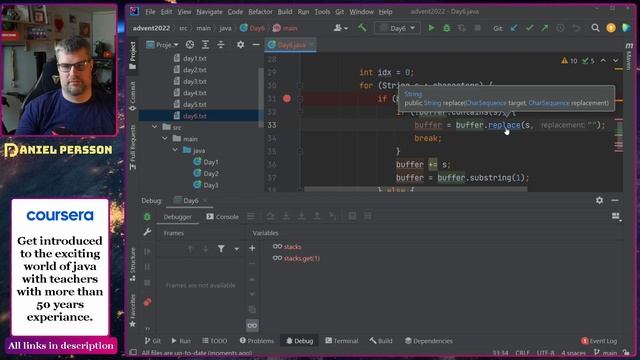
Task: Click the Build project hammer icon
Action: tap(362, 28)
